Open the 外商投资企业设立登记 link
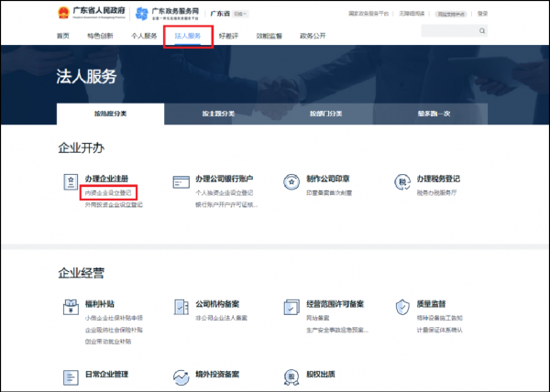 (113, 205)
